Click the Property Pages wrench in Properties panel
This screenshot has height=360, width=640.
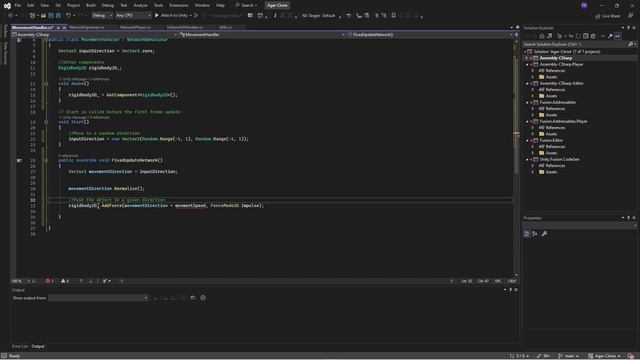coord(544,234)
